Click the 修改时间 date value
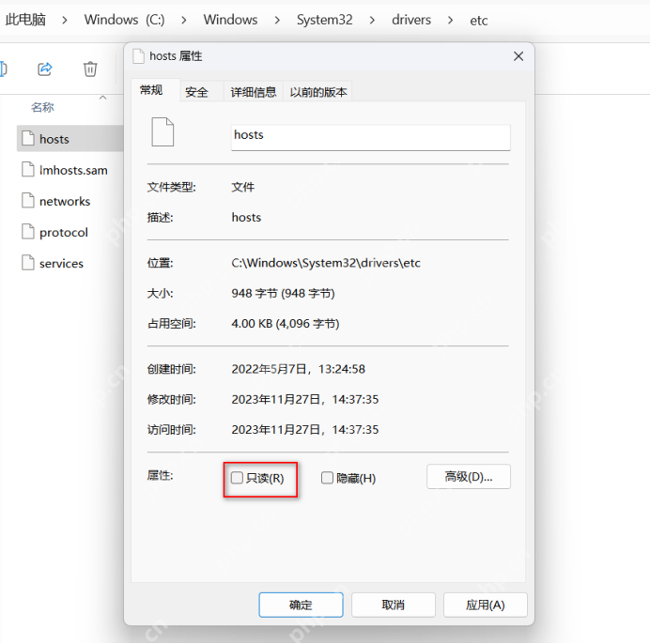The width and height of the screenshot is (650, 644). click(305, 400)
